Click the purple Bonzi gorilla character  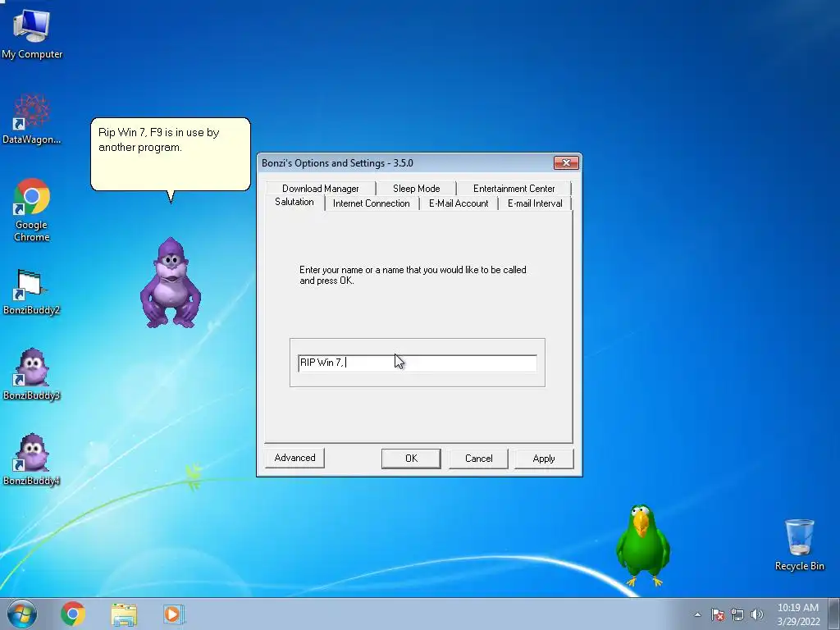tap(171, 282)
